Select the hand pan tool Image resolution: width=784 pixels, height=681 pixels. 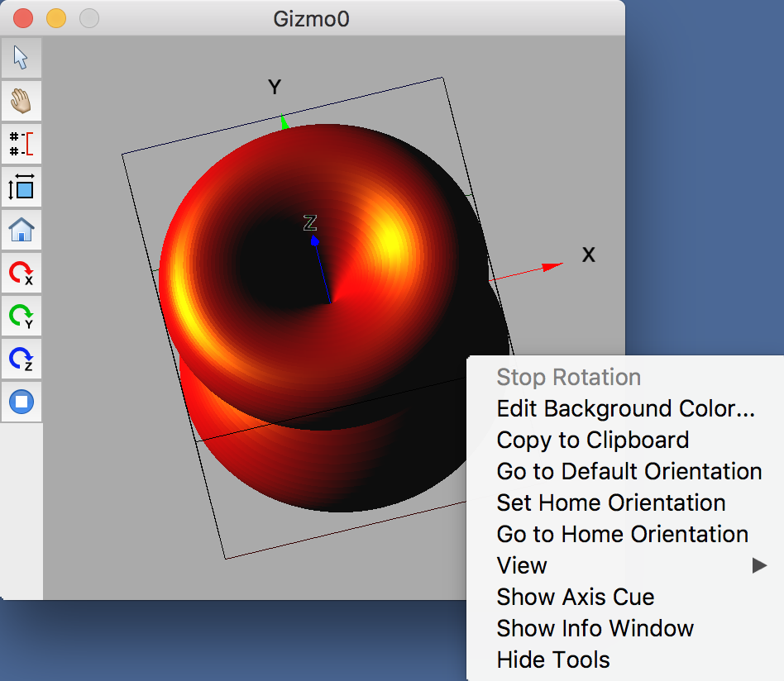click(22, 101)
